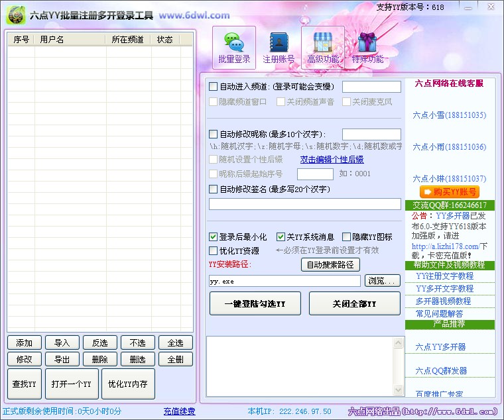Open the 高级功能 tab
The width and height of the screenshot is (504, 420).
pyautogui.click(x=323, y=48)
